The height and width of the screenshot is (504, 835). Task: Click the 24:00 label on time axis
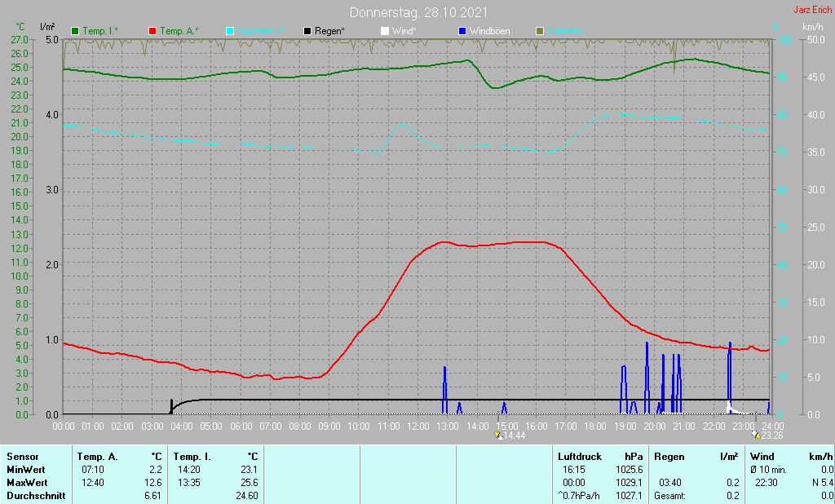point(772,427)
